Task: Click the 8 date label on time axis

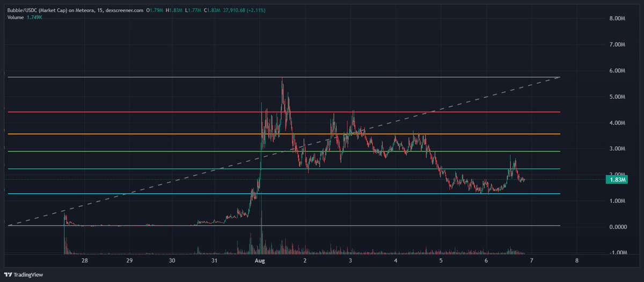Action: [x=576, y=261]
